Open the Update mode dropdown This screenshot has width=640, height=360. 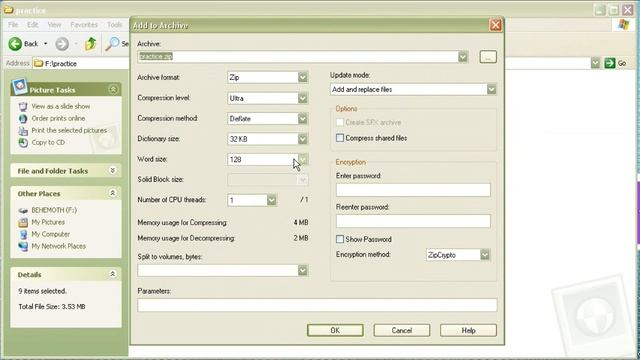click(491, 89)
